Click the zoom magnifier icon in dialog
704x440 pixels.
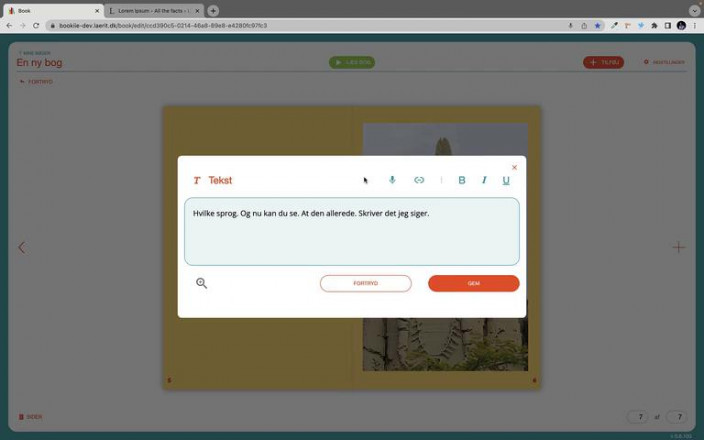(x=202, y=284)
